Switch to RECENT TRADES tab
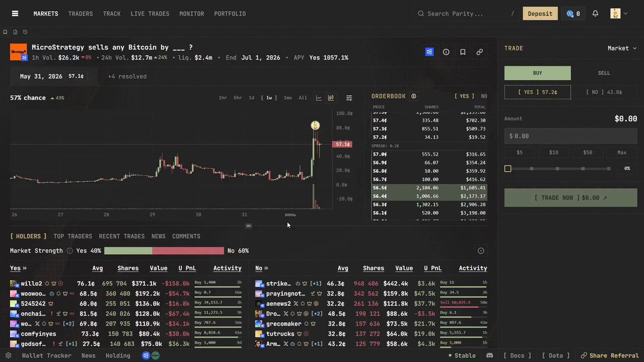Viewport: 644px width, 362px height. [122, 236]
